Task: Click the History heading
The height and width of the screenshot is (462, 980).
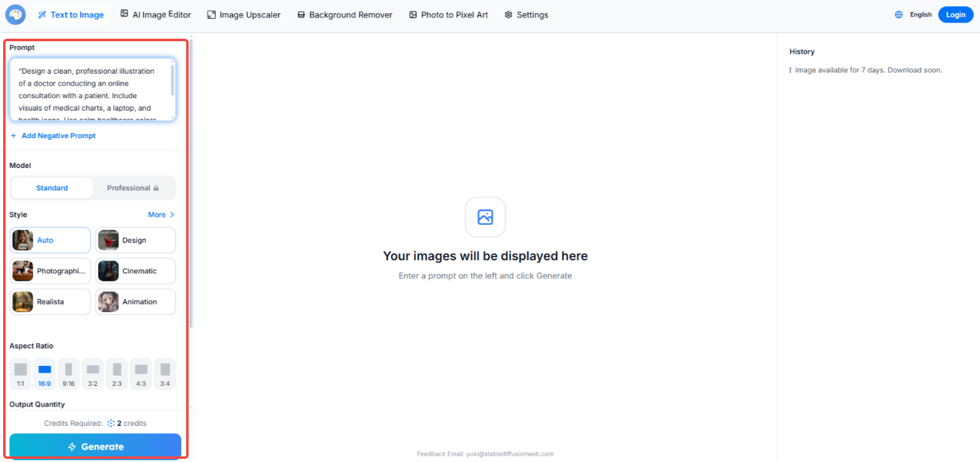Action: 802,52
